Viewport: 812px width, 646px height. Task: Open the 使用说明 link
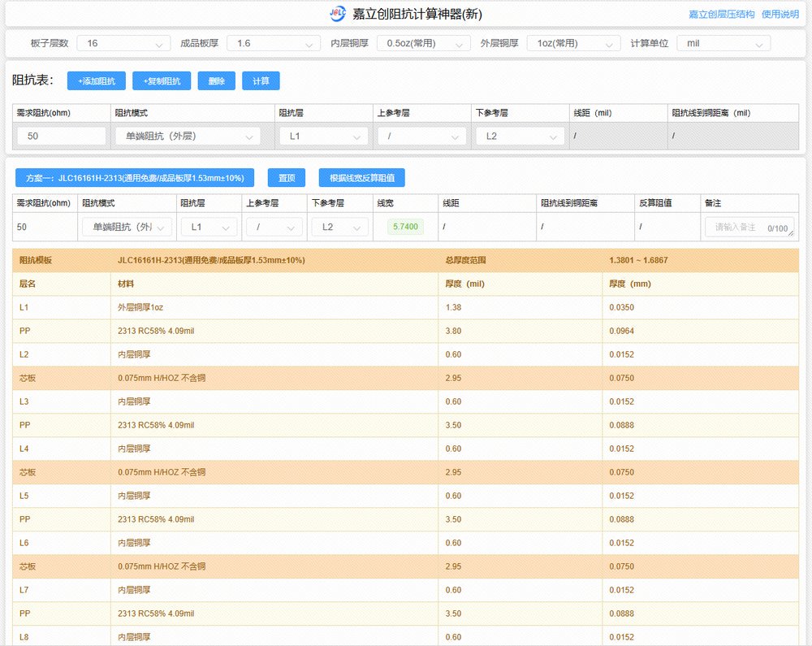[780, 15]
